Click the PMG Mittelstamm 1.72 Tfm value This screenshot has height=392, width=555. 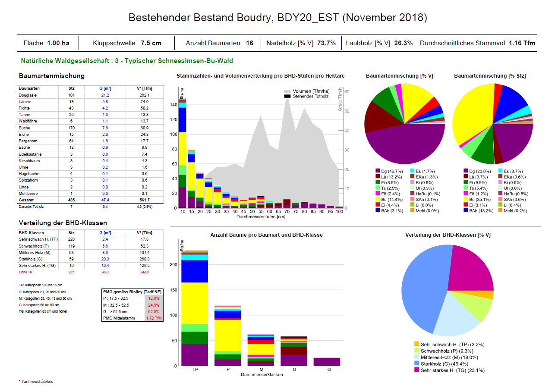[x=153, y=318]
